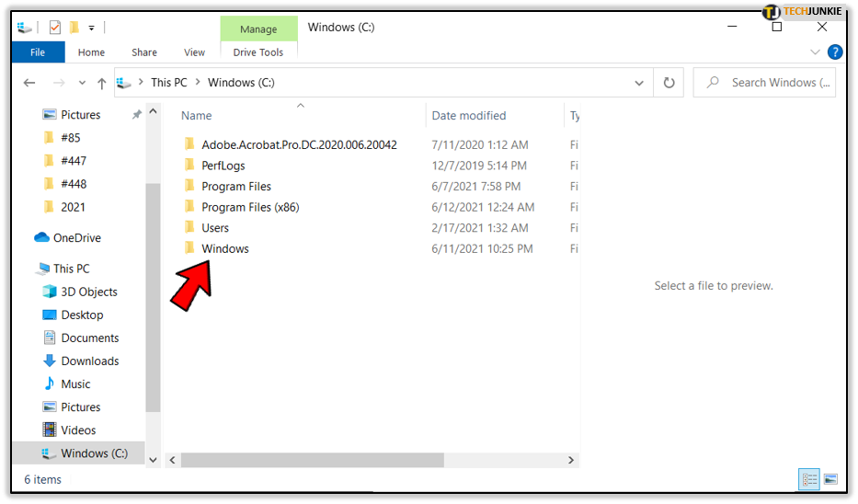The height and width of the screenshot is (504, 858).
Task: Open the Downloads sidebar item
Action: coord(89,361)
